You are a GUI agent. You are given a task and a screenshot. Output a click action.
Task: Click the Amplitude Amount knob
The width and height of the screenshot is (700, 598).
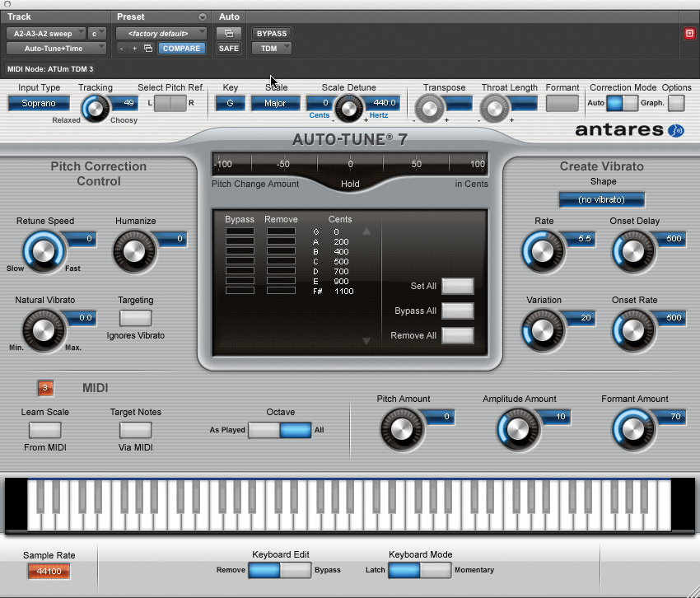[x=518, y=430]
